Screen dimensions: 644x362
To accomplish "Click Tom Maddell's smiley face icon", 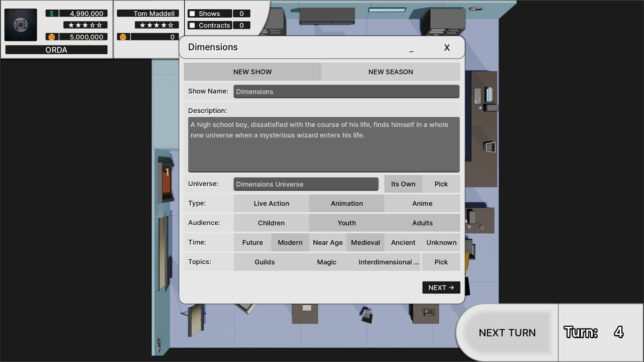I will [x=123, y=37].
